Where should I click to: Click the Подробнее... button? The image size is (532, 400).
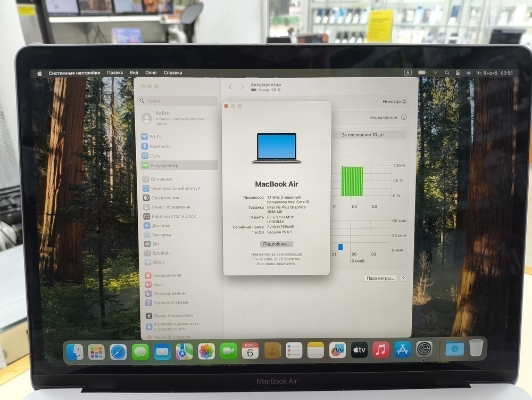277,243
